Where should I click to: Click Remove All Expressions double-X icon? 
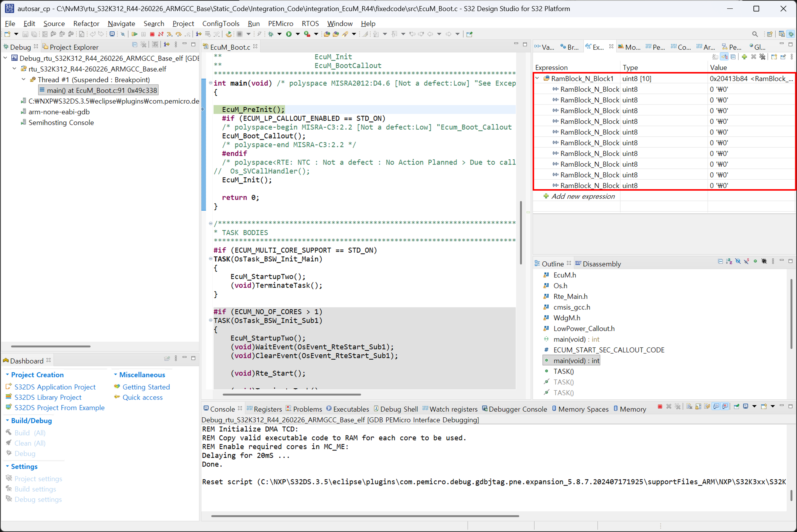tap(762, 57)
